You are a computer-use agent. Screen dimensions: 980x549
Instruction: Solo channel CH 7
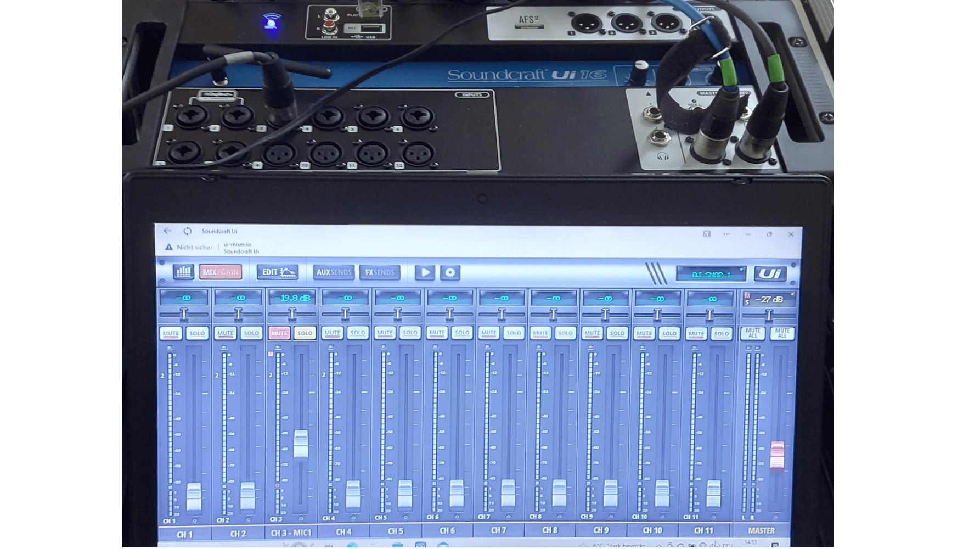pyautogui.click(x=514, y=333)
